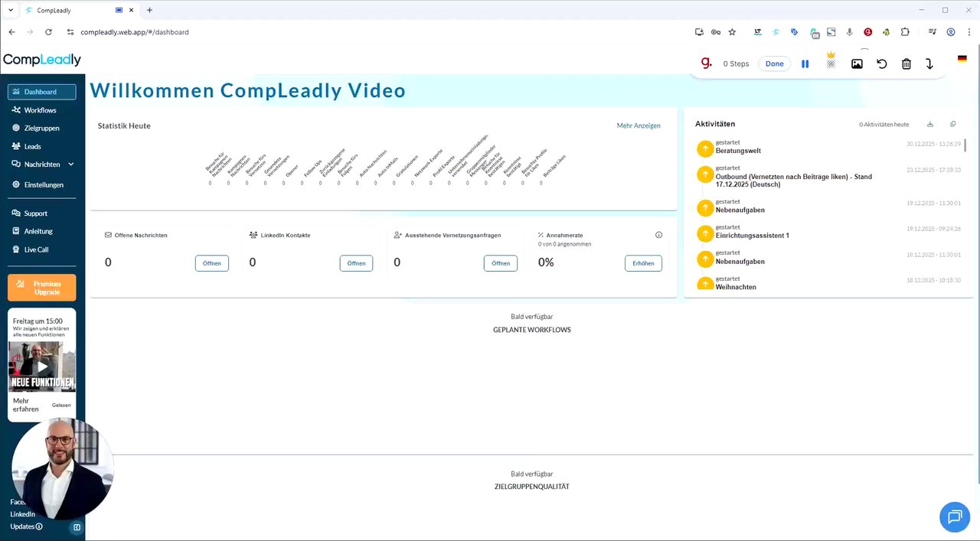Open a new browser tab with plus
Screen dimensions: 980x541
149,10
